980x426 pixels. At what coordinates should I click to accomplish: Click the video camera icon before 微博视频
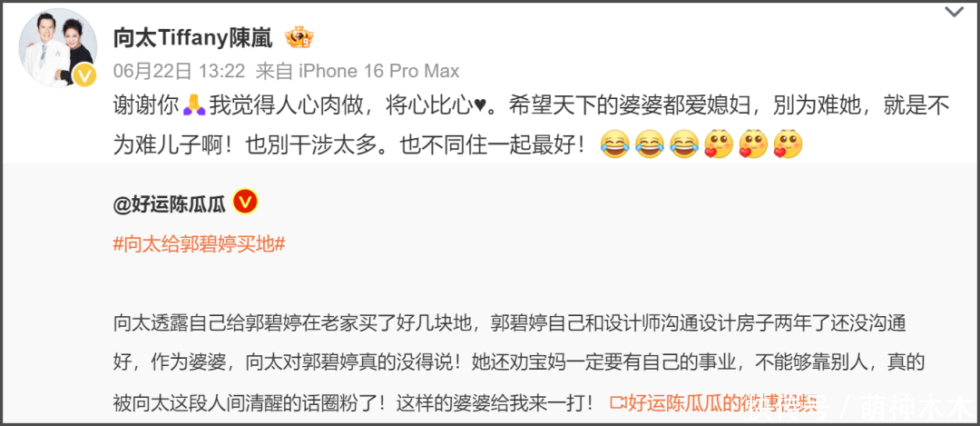pyautogui.click(x=618, y=402)
